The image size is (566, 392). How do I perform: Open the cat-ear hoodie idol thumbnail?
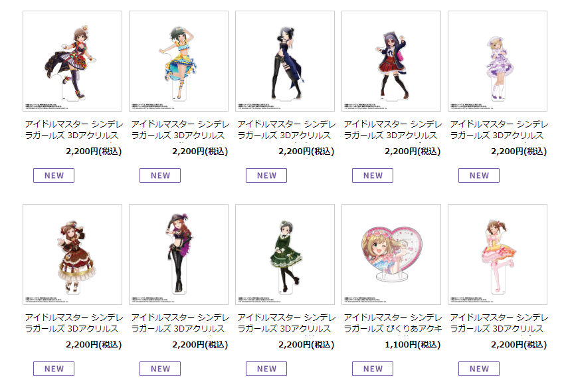coord(391,61)
